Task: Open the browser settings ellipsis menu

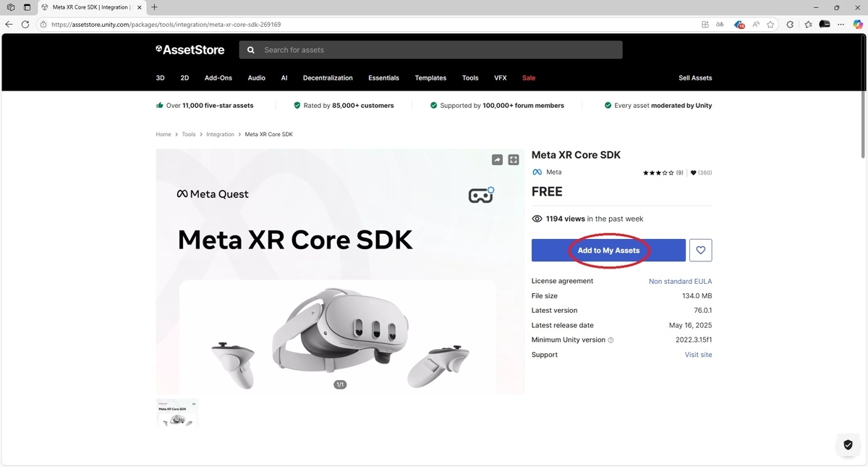Action: coord(841,24)
